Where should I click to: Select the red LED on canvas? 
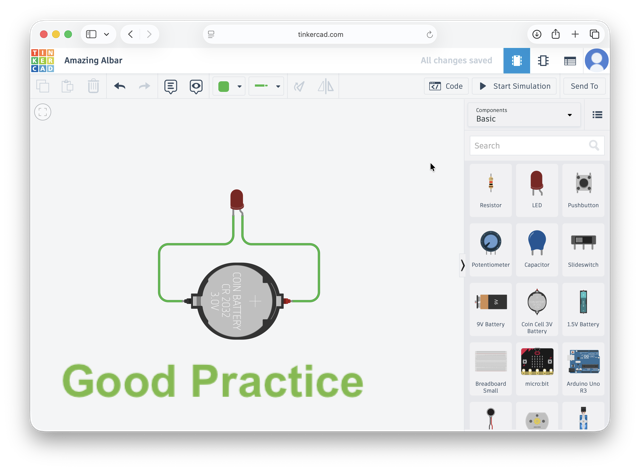click(237, 200)
